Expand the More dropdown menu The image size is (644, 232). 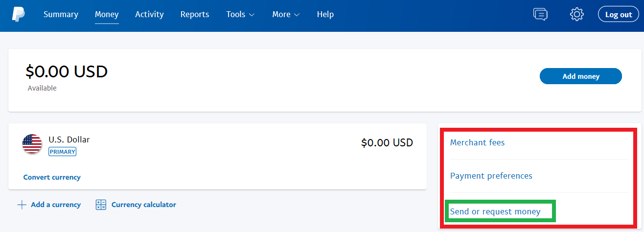[286, 14]
